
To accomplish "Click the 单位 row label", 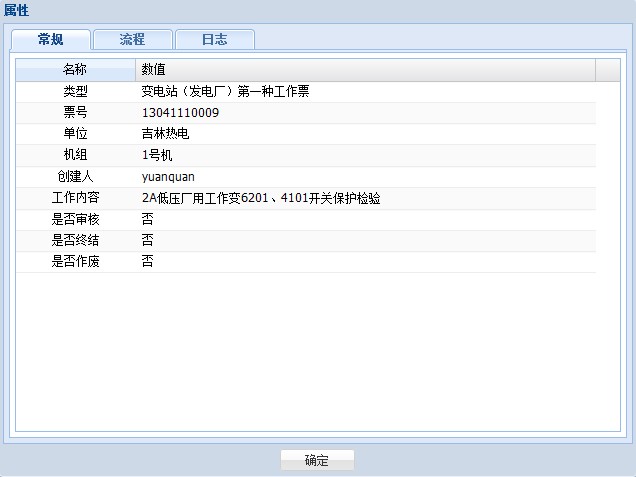I will coord(75,134).
